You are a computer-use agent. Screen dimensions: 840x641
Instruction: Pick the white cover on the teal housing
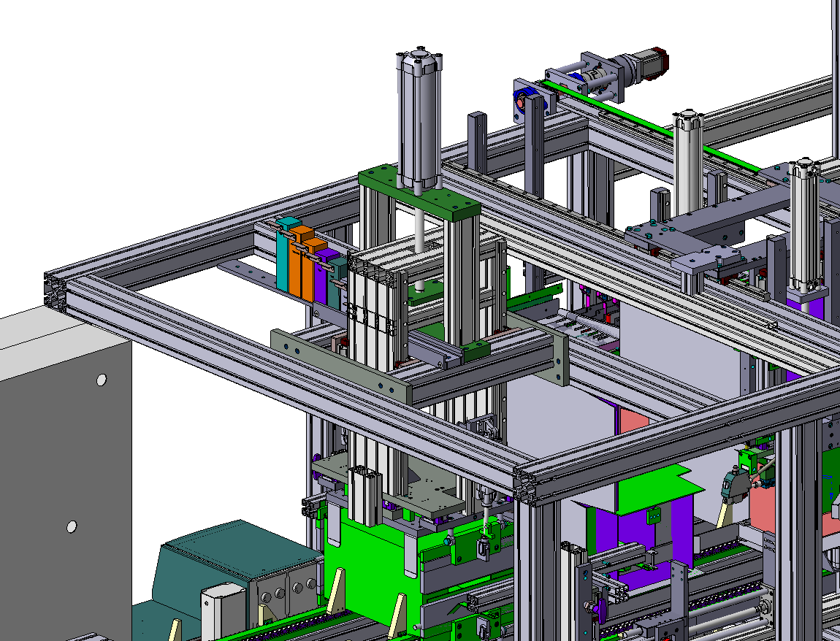(x=224, y=610)
